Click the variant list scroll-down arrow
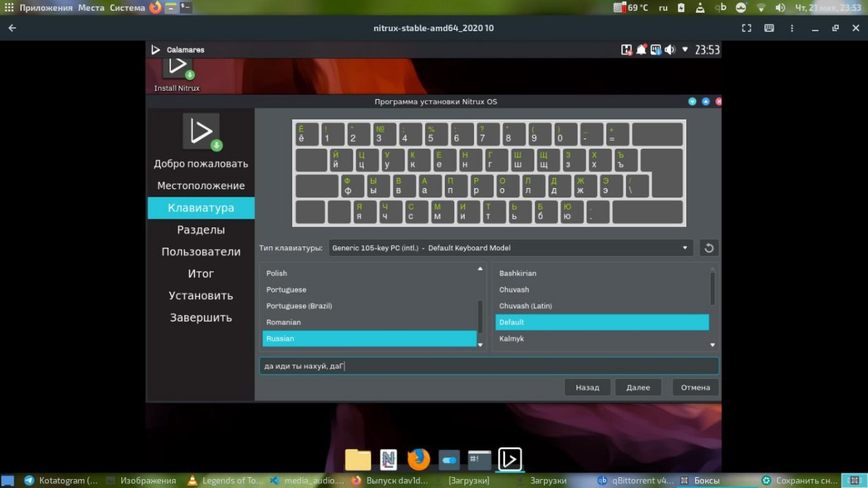Image resolution: width=868 pixels, height=488 pixels. click(713, 345)
